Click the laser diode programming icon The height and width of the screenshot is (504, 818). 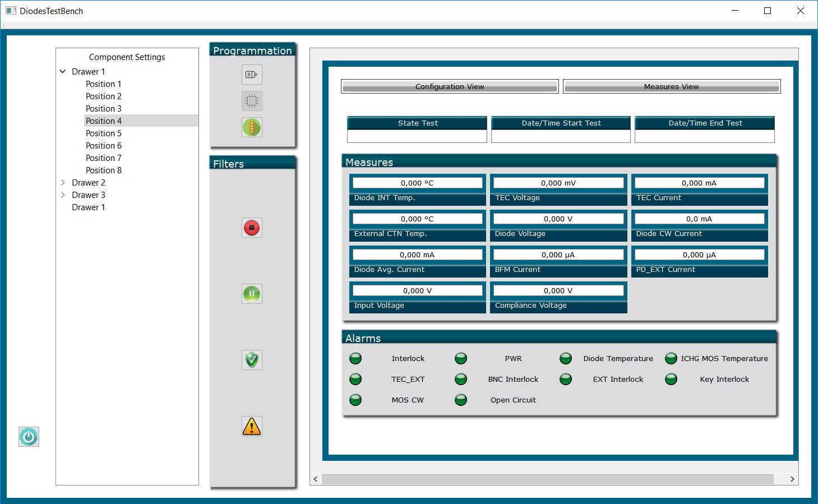point(252,75)
